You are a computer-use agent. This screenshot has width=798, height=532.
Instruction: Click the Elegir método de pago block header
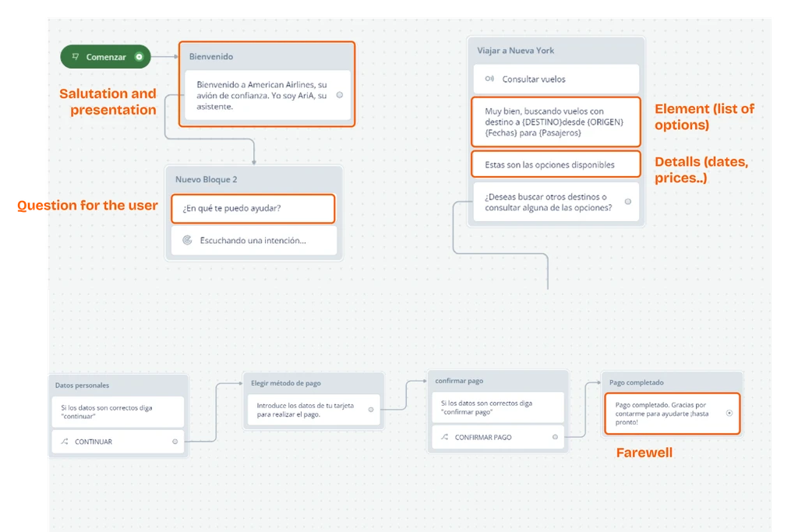pos(286,383)
